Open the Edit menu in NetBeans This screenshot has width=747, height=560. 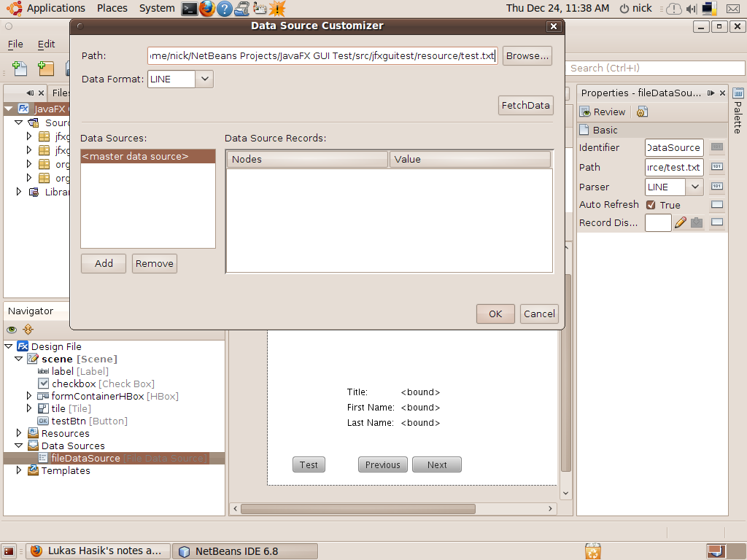pyautogui.click(x=46, y=44)
